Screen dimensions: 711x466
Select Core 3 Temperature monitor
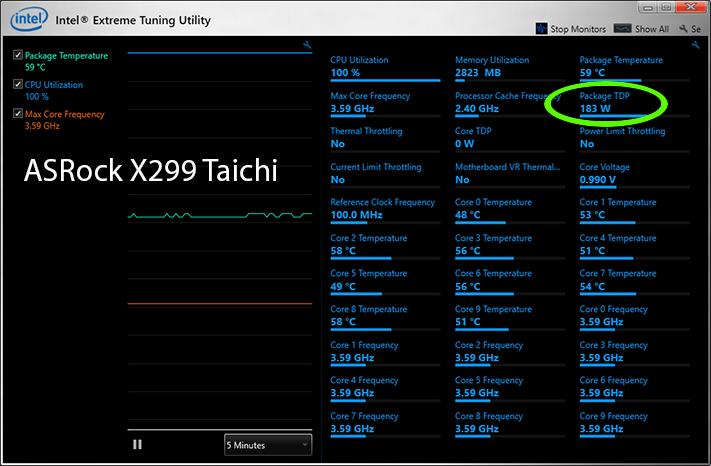click(510, 246)
